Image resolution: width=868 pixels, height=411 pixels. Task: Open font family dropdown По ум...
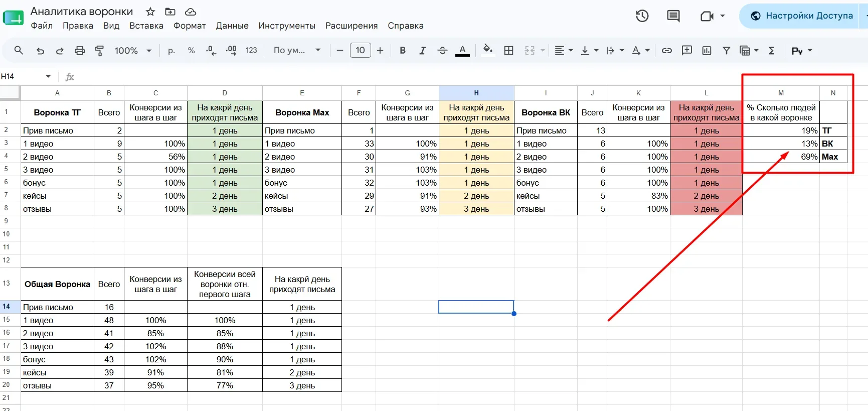[x=297, y=50]
